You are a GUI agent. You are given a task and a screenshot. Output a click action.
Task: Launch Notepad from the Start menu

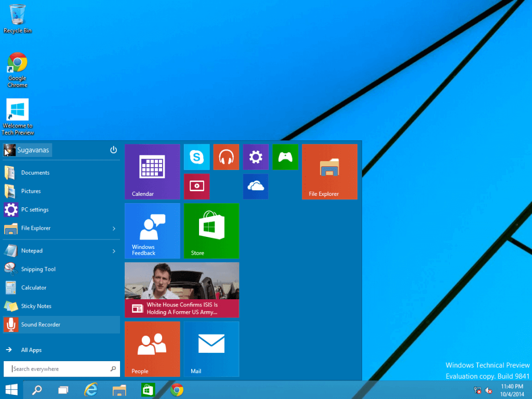tap(56, 251)
